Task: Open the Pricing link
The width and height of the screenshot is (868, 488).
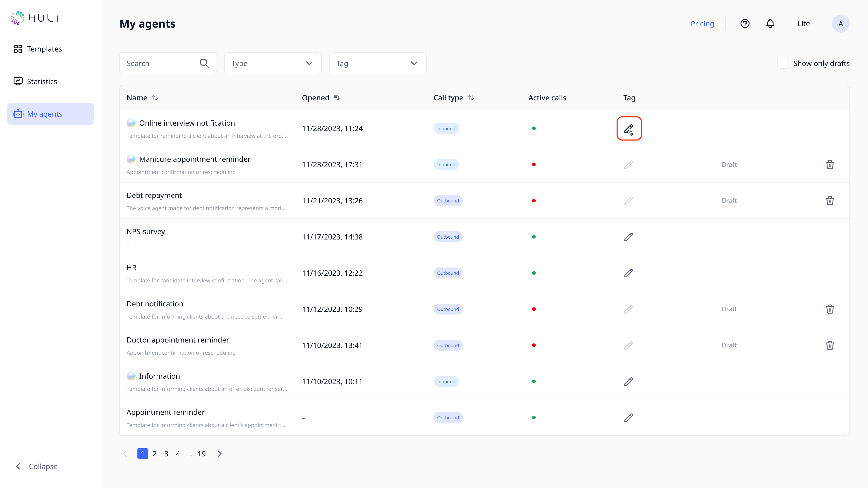Action: tap(702, 23)
